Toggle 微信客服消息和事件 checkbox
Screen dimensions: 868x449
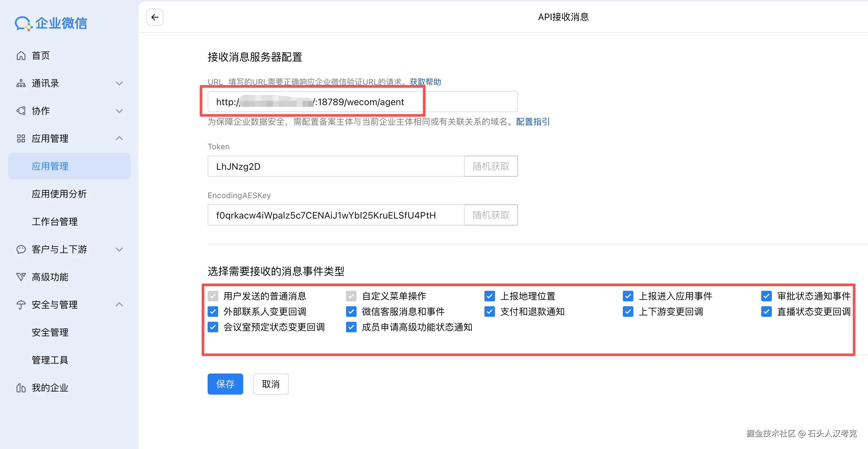point(351,312)
